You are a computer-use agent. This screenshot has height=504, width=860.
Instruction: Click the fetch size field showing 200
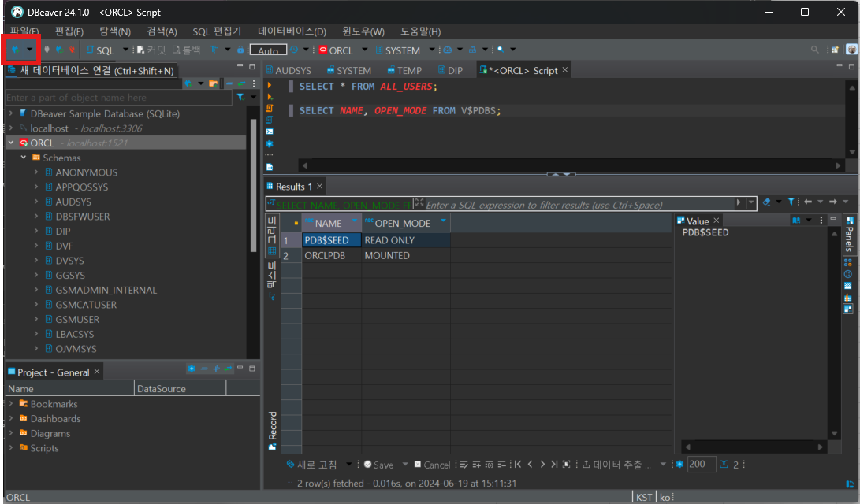700,464
